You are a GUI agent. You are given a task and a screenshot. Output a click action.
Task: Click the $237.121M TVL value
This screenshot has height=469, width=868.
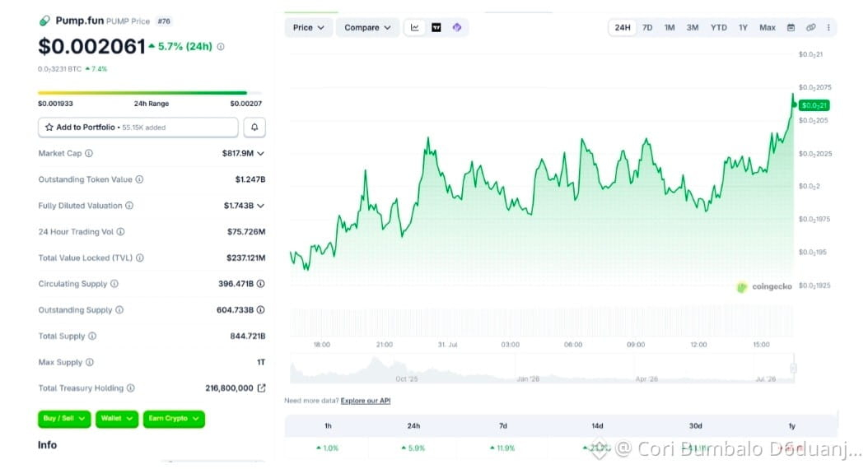[245, 258]
